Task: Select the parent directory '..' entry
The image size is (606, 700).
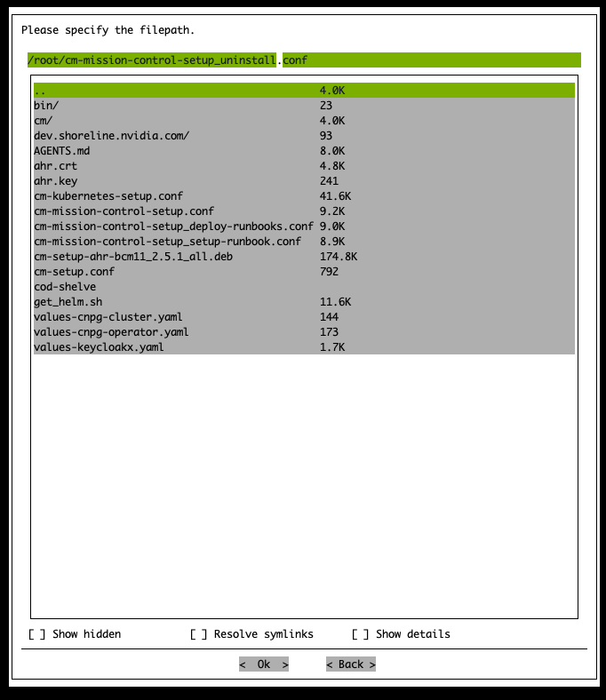Action: coord(304,91)
